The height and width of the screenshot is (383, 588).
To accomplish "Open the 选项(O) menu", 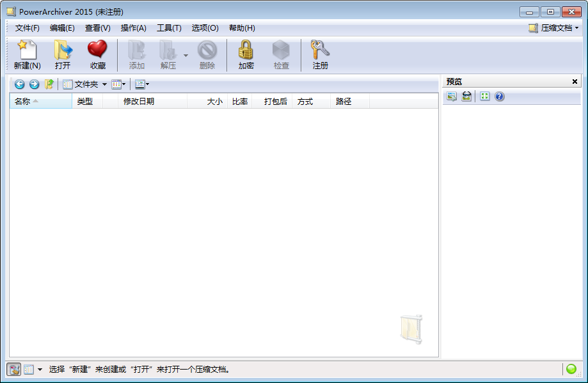I will [x=205, y=28].
